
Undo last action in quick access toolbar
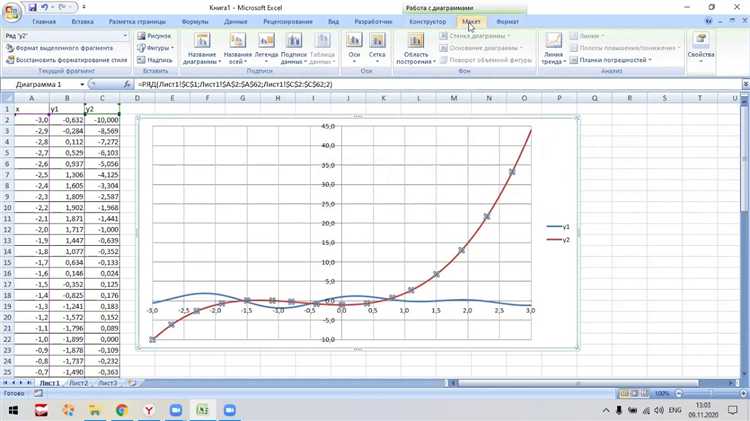point(44,7)
